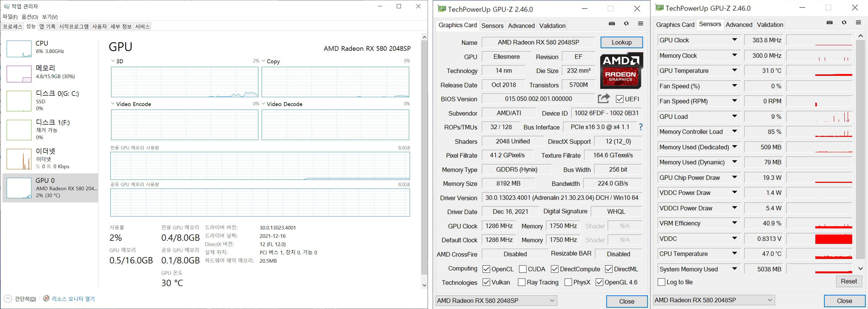Screen dimensions: 868x309
Task: Click Close button in Sensors GPU-Z window
Action: [844, 300]
